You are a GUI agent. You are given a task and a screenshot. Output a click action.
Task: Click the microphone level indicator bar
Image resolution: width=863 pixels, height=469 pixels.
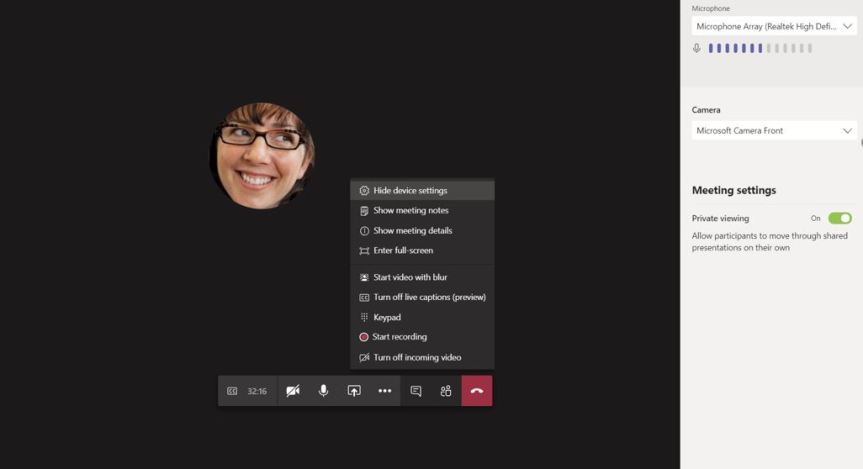(760, 48)
